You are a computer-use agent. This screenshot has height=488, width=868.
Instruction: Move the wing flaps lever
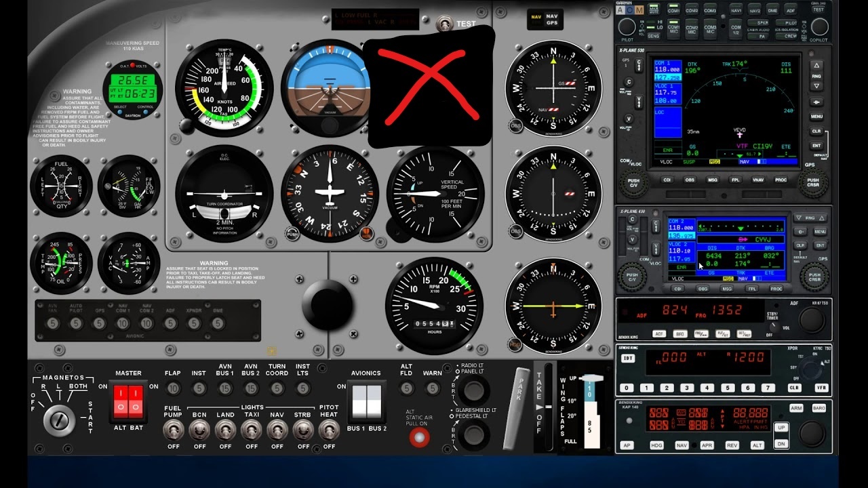pos(591,380)
